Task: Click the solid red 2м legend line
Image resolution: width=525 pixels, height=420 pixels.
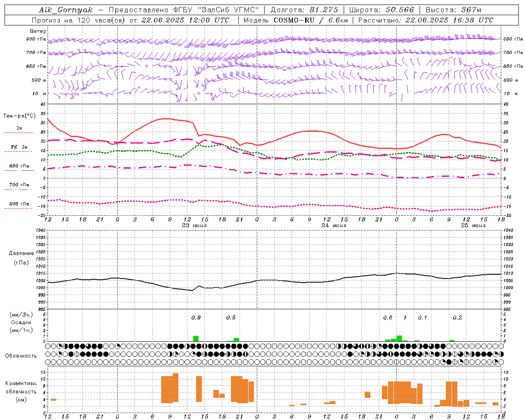Action: (19, 132)
